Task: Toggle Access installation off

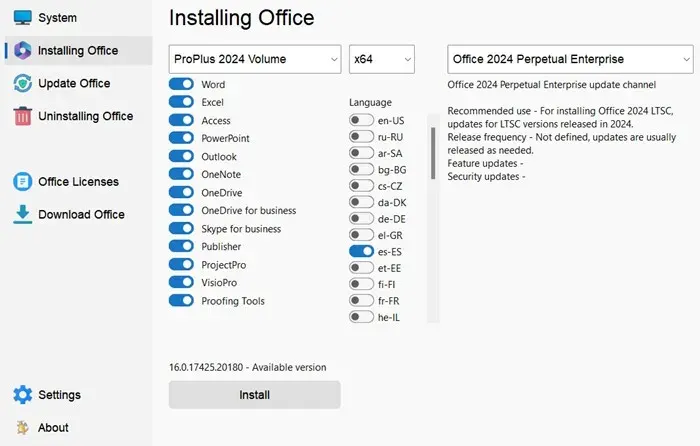Action: pyautogui.click(x=181, y=120)
